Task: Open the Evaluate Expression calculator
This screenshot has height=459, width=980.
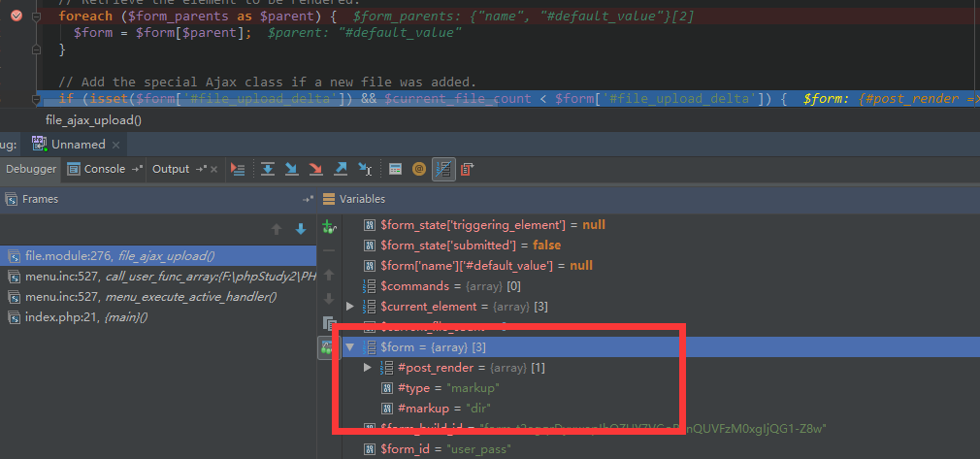Action: pyautogui.click(x=396, y=169)
